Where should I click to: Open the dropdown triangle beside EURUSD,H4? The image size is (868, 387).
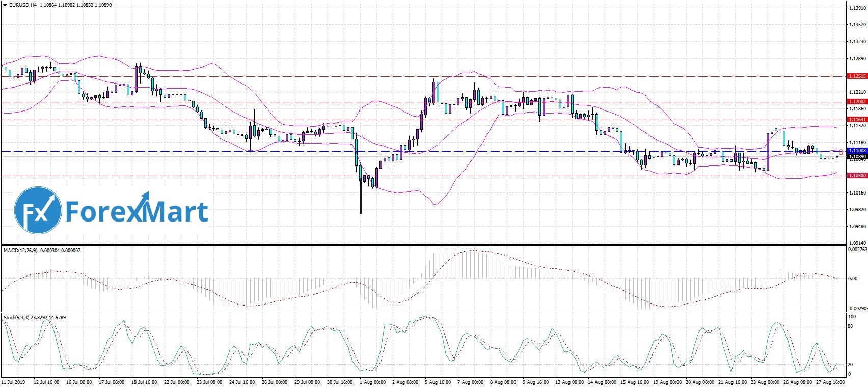5,5
